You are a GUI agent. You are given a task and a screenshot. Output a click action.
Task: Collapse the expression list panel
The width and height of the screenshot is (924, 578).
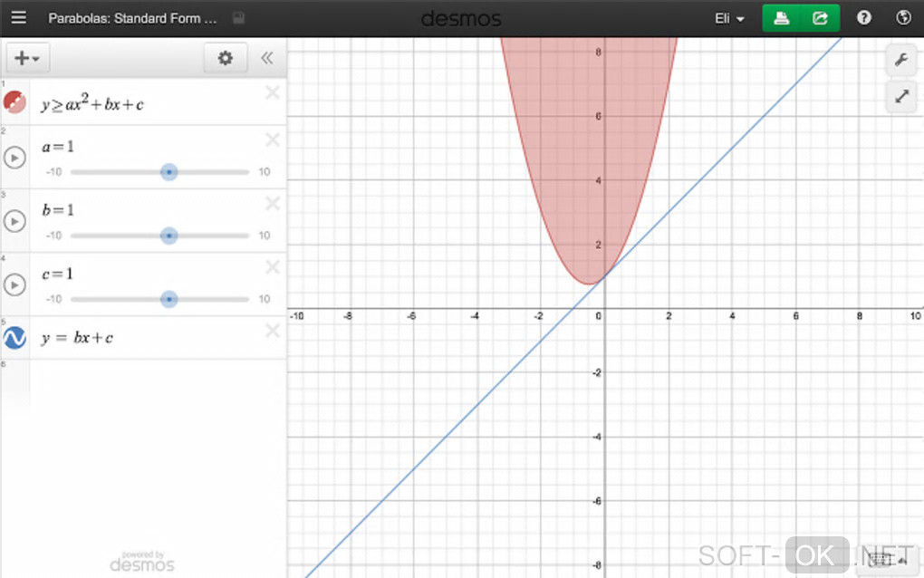pos(267,58)
